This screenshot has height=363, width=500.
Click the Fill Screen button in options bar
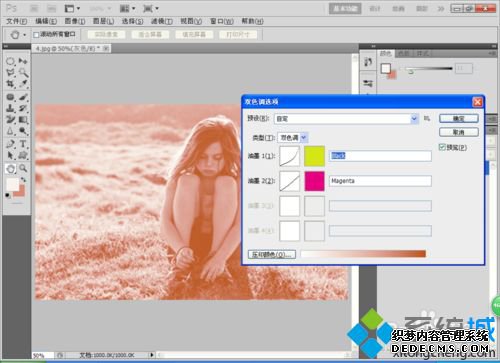pos(194,35)
